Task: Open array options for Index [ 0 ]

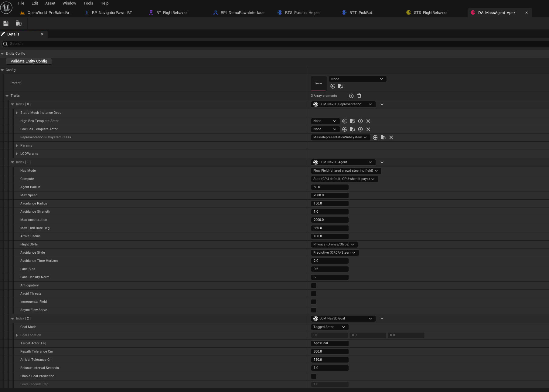Action: click(382, 104)
